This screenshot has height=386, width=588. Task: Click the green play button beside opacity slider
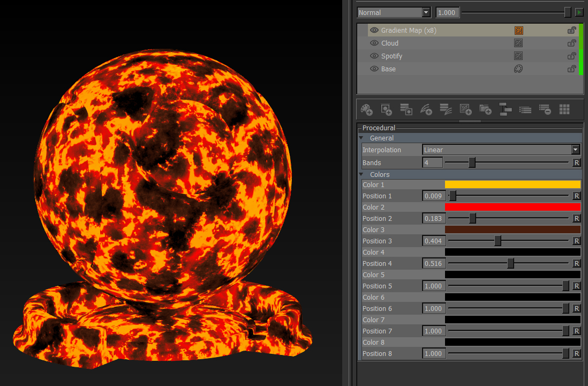tap(579, 12)
